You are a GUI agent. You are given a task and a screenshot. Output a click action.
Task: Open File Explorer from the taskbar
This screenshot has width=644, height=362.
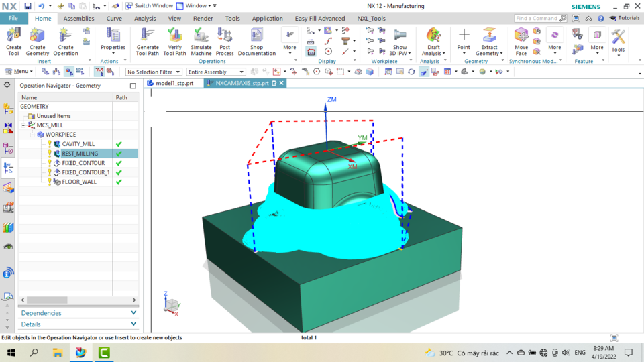pos(58,353)
